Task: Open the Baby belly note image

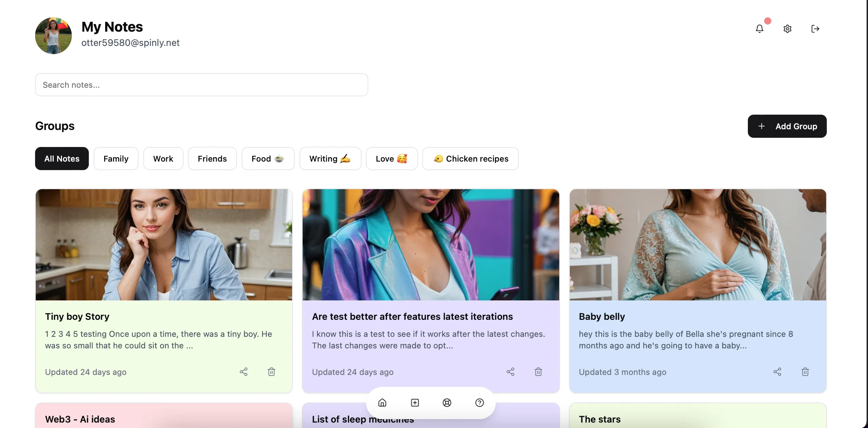Action: click(x=698, y=245)
